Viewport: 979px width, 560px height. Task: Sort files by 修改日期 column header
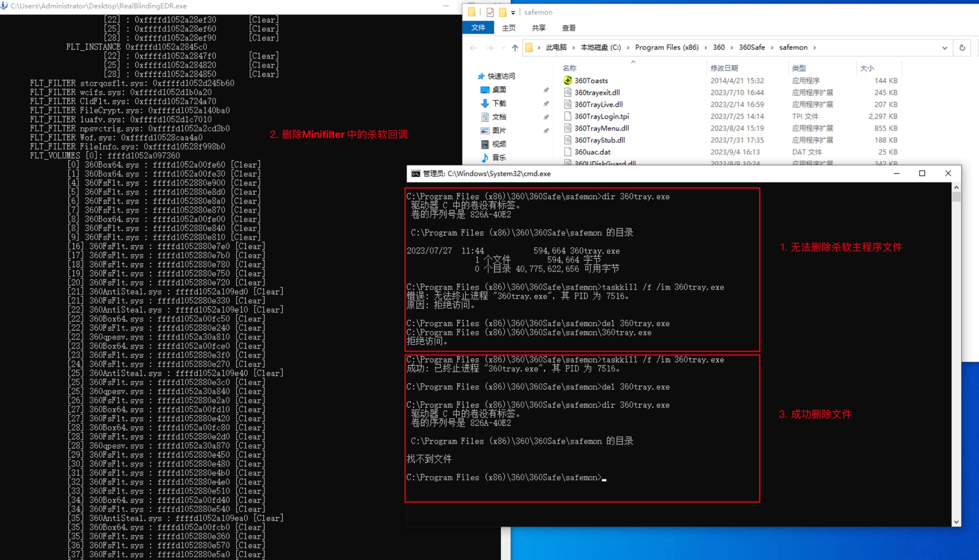tap(724, 68)
